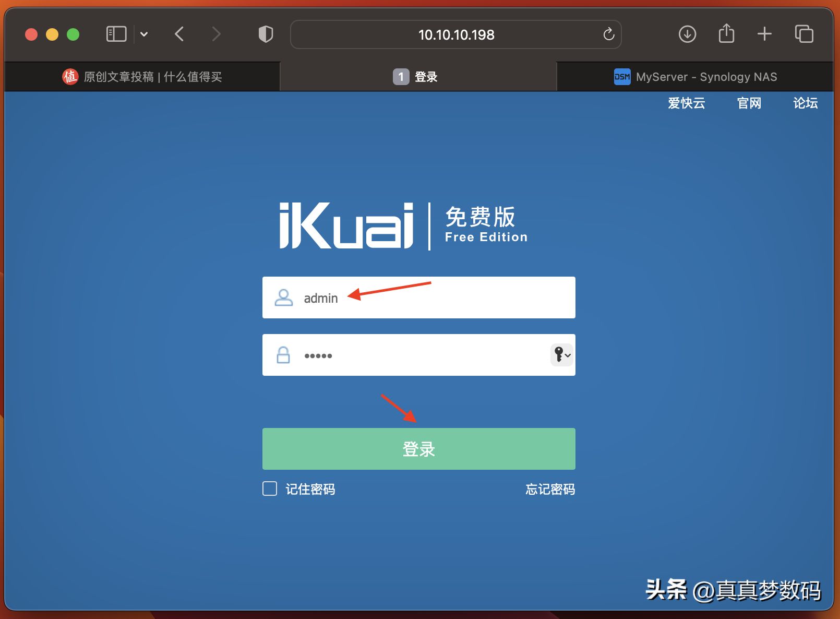Image resolution: width=840 pixels, height=619 pixels.
Task: Go forward with the forward arrow
Action: pos(216,34)
